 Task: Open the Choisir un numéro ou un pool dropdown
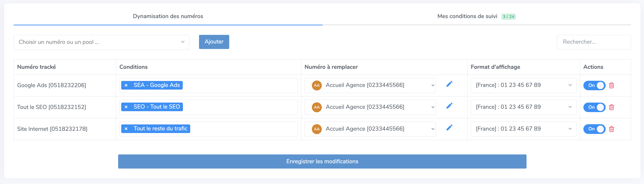pyautogui.click(x=101, y=42)
